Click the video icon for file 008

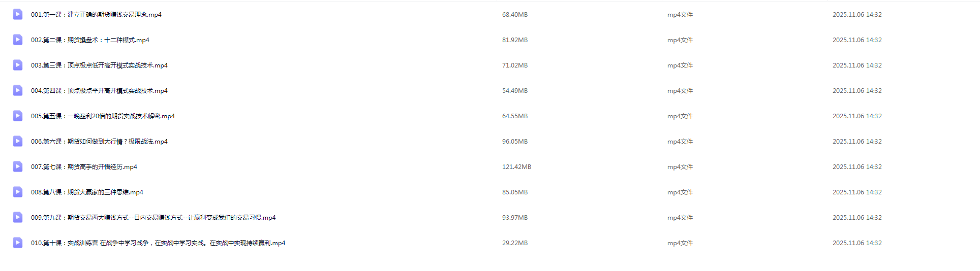(x=18, y=192)
